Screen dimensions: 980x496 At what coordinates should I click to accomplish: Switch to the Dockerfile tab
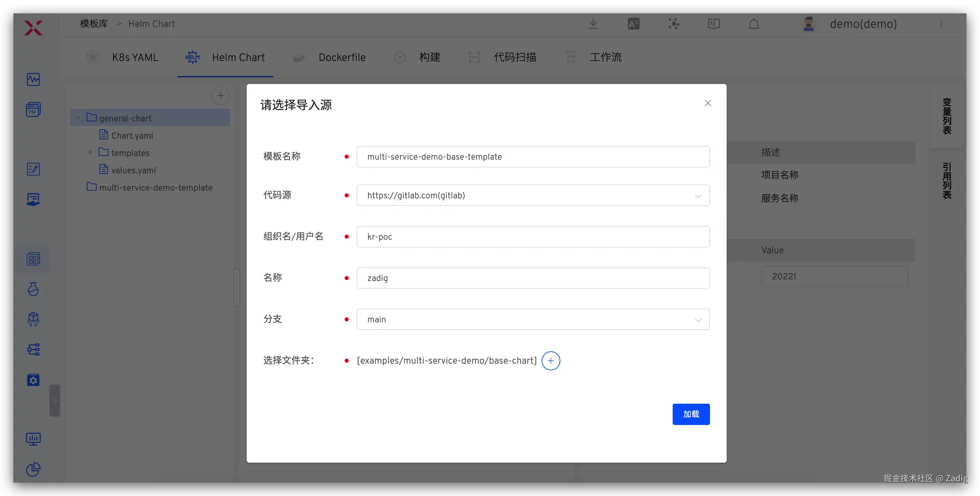click(342, 57)
